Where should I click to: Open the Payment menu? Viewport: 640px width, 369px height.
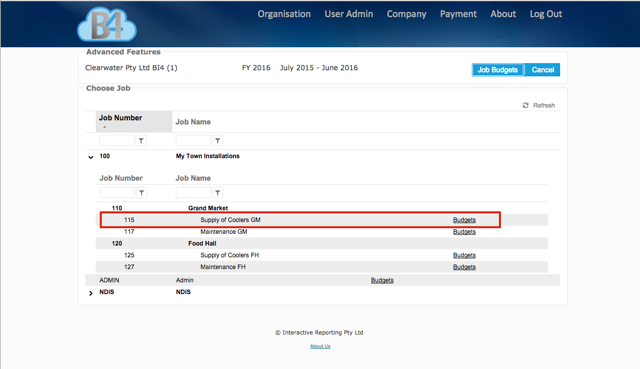[x=458, y=14]
